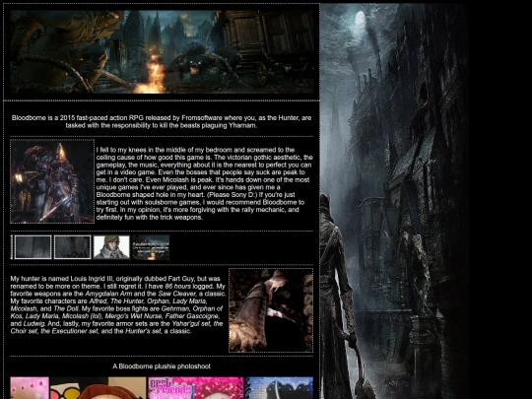532x399 pixels.
Task: Click the text '(Please Sony D:)'
Action: [233, 195]
